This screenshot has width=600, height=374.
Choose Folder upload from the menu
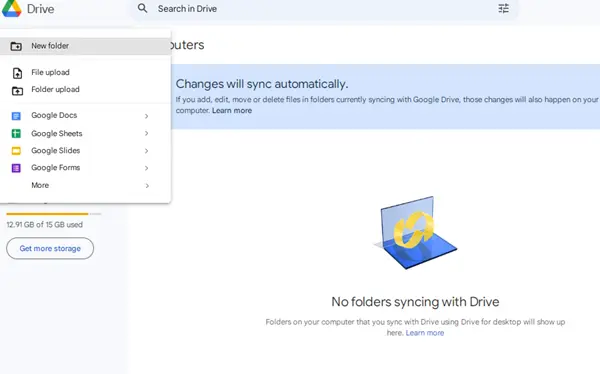(85, 90)
